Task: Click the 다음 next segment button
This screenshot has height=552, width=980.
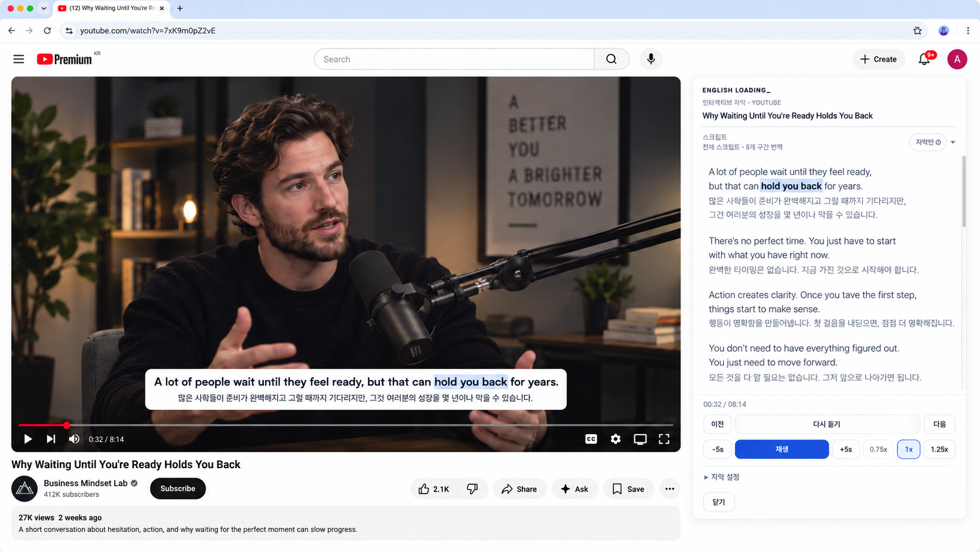Action: pyautogui.click(x=940, y=424)
